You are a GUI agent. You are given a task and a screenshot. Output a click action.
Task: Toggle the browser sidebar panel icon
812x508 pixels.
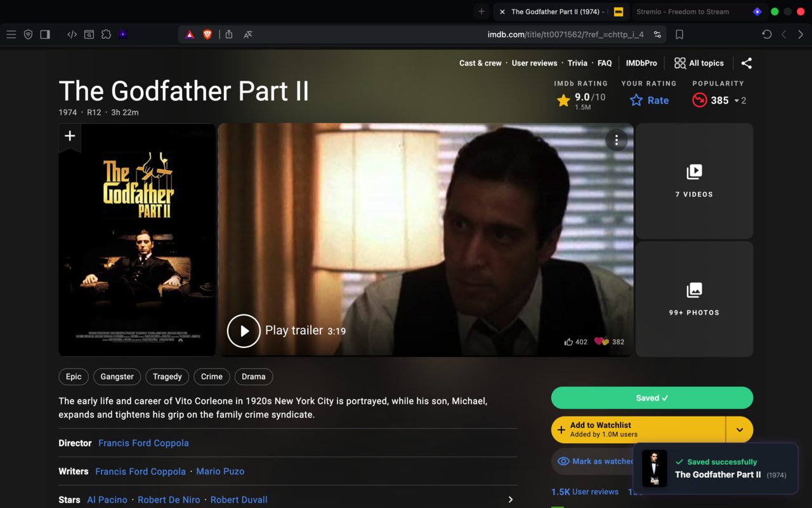(45, 34)
